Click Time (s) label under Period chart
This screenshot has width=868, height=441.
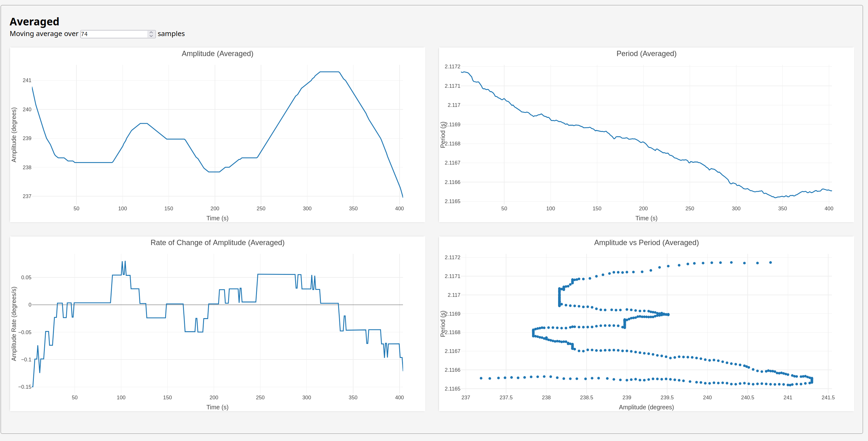(646, 218)
